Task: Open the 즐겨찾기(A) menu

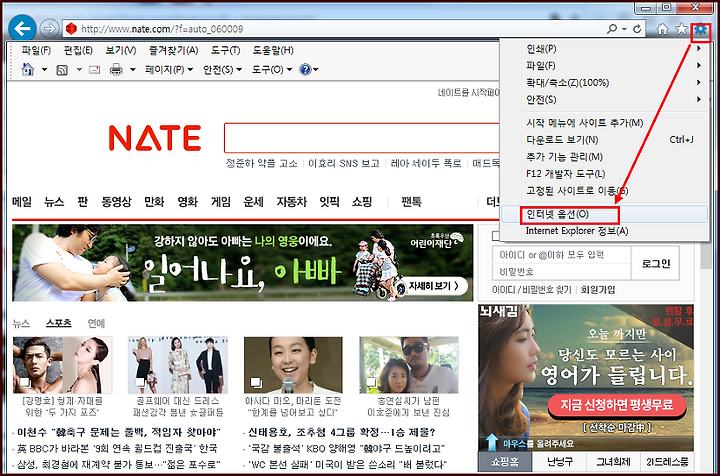Action: click(x=173, y=50)
